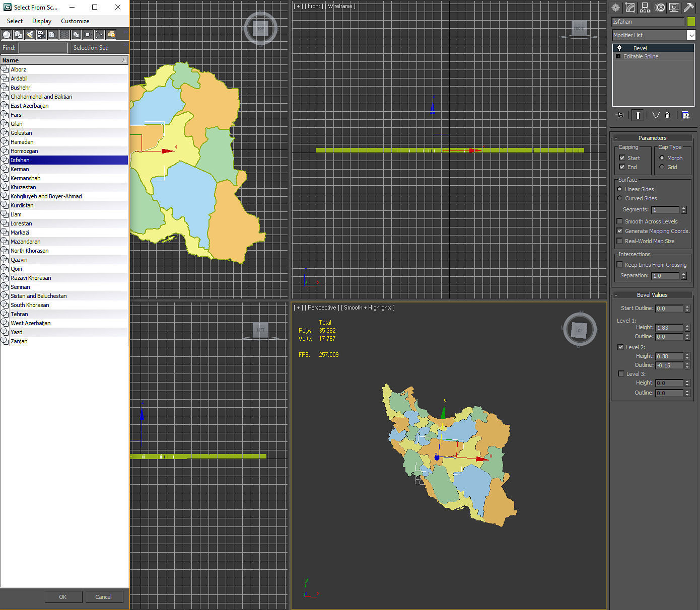Open the Perspective viewport label menu
This screenshot has height=610, width=700.
[x=322, y=307]
